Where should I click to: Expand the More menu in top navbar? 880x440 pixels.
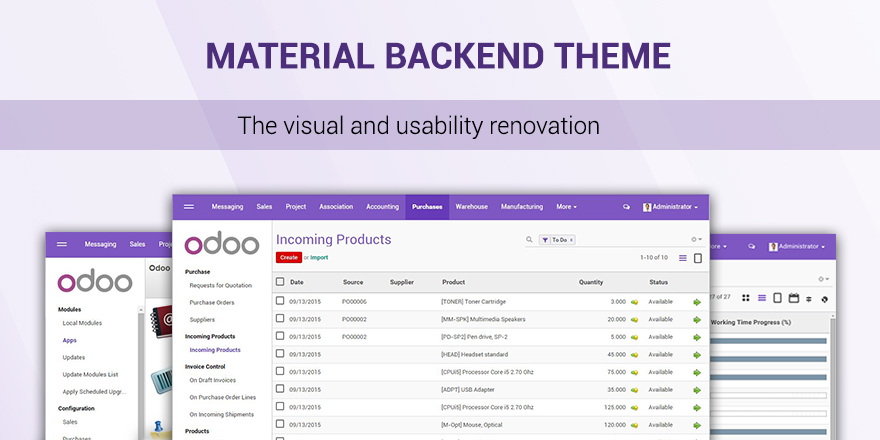coord(566,207)
